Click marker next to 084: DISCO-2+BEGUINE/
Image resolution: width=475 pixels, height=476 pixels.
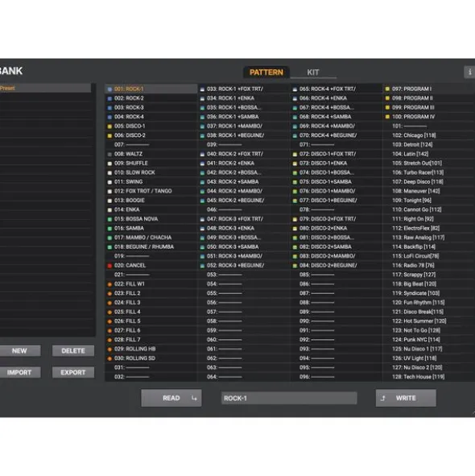click(295, 266)
